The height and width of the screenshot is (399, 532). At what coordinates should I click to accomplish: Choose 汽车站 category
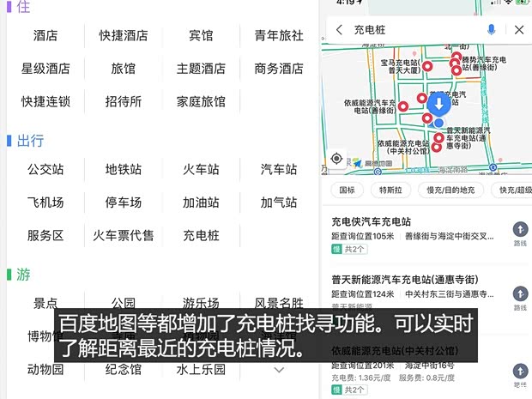(279, 169)
